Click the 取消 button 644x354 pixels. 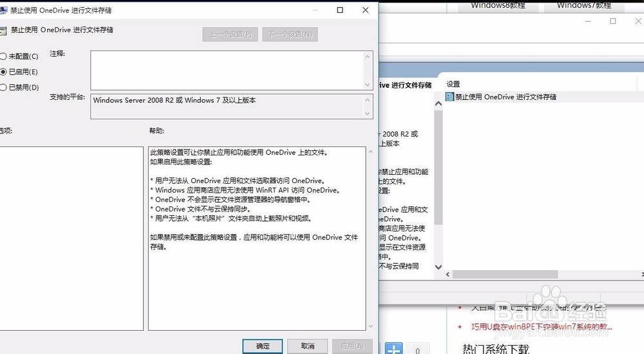(x=307, y=346)
